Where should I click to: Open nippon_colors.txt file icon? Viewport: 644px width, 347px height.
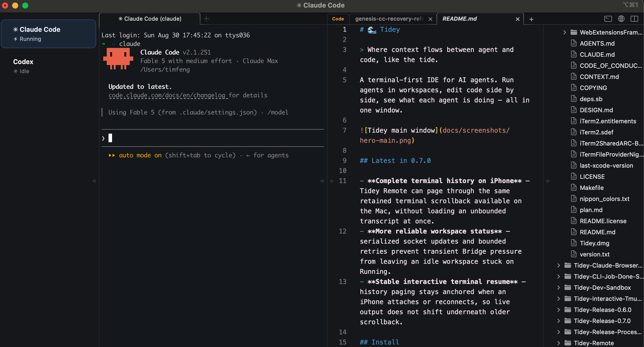click(574, 199)
